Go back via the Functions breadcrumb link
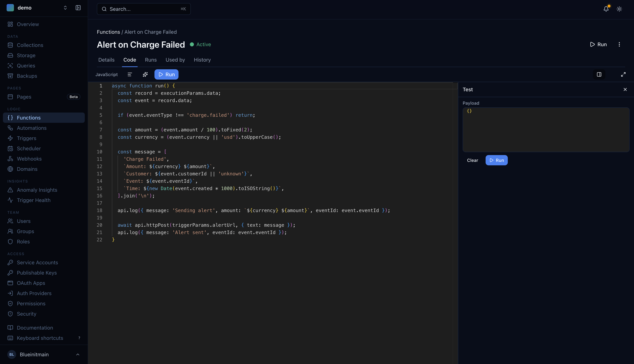634x364 pixels. pos(108,32)
